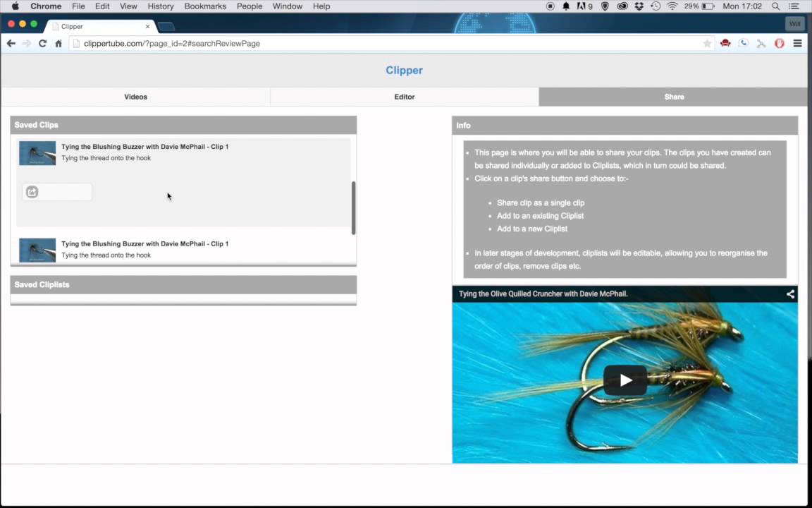Open the browser home page icon

pos(59,44)
